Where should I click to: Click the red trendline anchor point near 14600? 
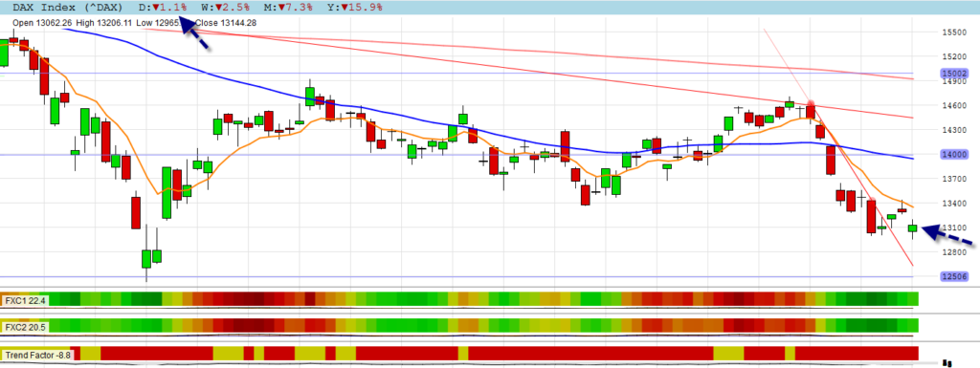pyautogui.click(x=811, y=103)
